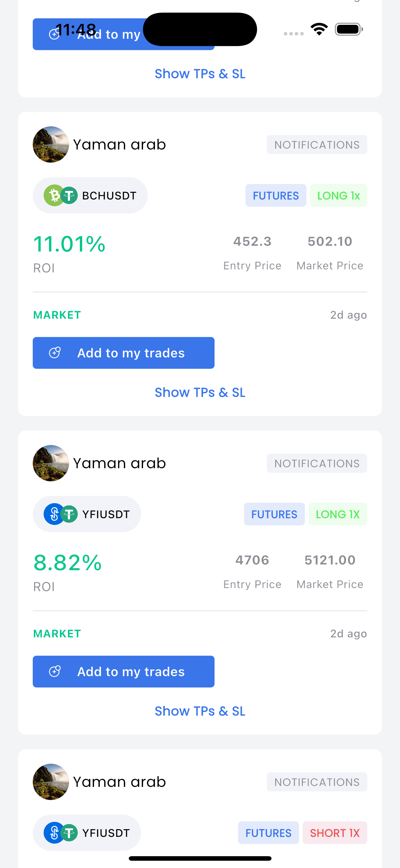Open Yaman arab avatar on YFIUSDT long card
The height and width of the screenshot is (868, 400).
click(51, 463)
